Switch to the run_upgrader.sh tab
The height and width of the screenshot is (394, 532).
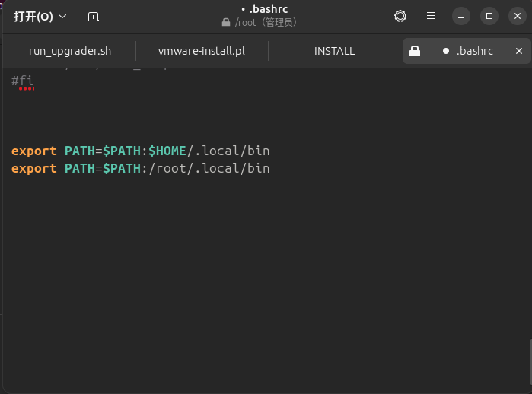70,51
